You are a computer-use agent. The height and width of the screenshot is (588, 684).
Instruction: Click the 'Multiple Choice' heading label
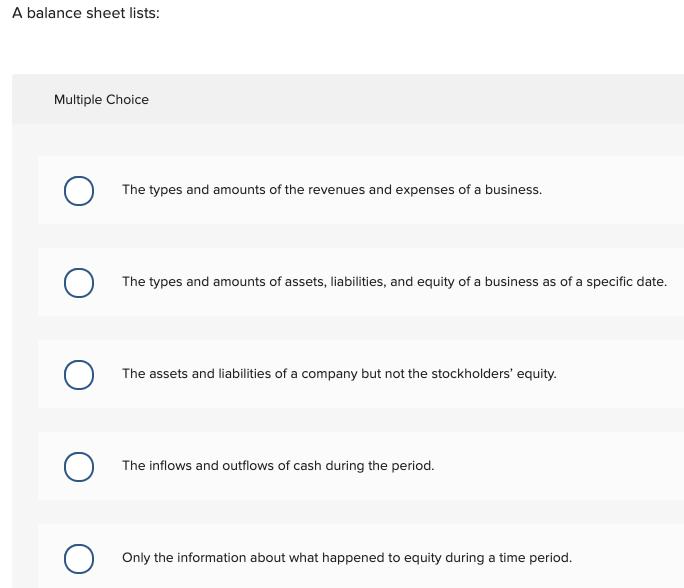click(x=101, y=100)
